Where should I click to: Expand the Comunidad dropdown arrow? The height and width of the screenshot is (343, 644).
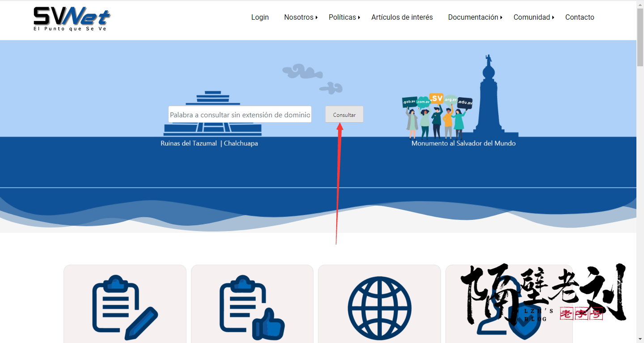pyautogui.click(x=553, y=17)
